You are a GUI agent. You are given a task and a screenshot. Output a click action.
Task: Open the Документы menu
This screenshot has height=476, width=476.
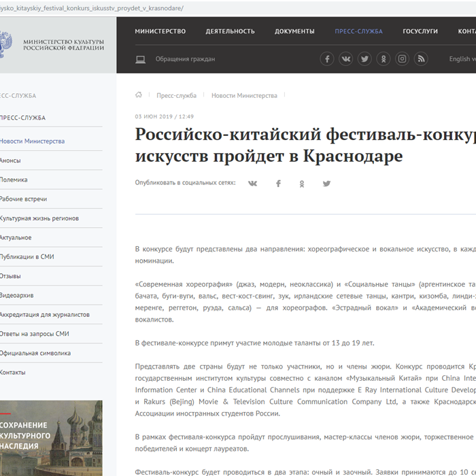tap(294, 31)
